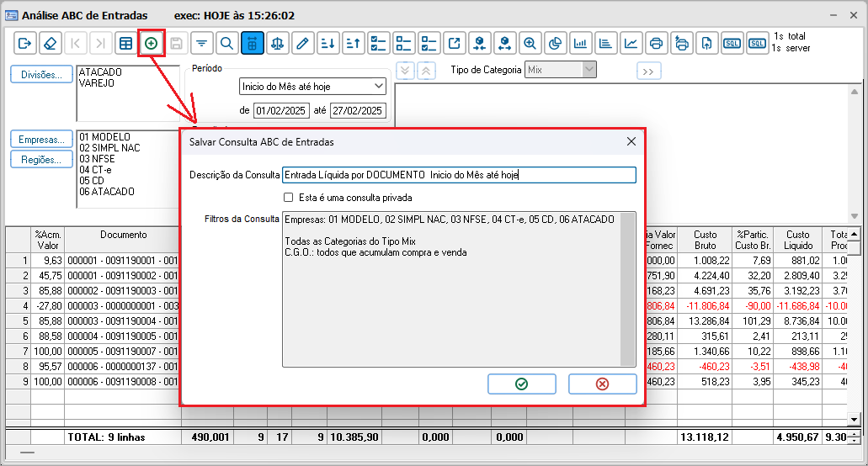Select '04 CT-e' in the companies list
The height and width of the screenshot is (466, 868).
(95, 170)
